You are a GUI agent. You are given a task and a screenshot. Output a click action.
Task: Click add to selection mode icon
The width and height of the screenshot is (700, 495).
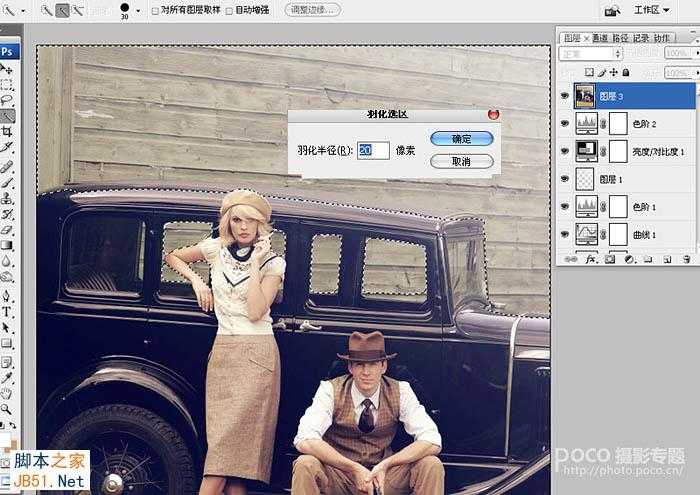[x=62, y=10]
